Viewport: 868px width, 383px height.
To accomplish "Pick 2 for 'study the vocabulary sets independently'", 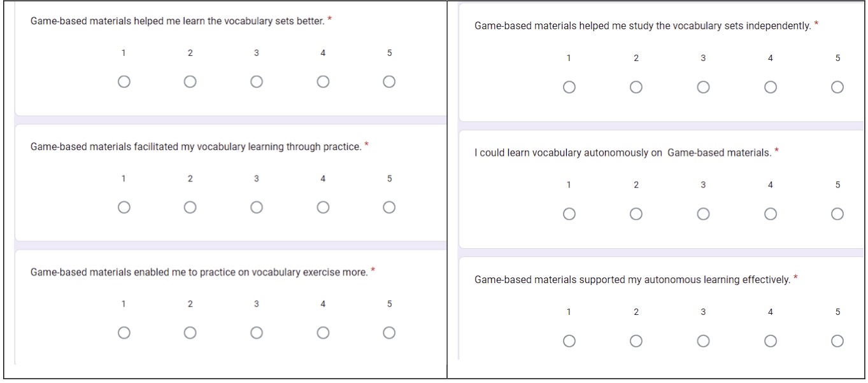I will [x=636, y=87].
